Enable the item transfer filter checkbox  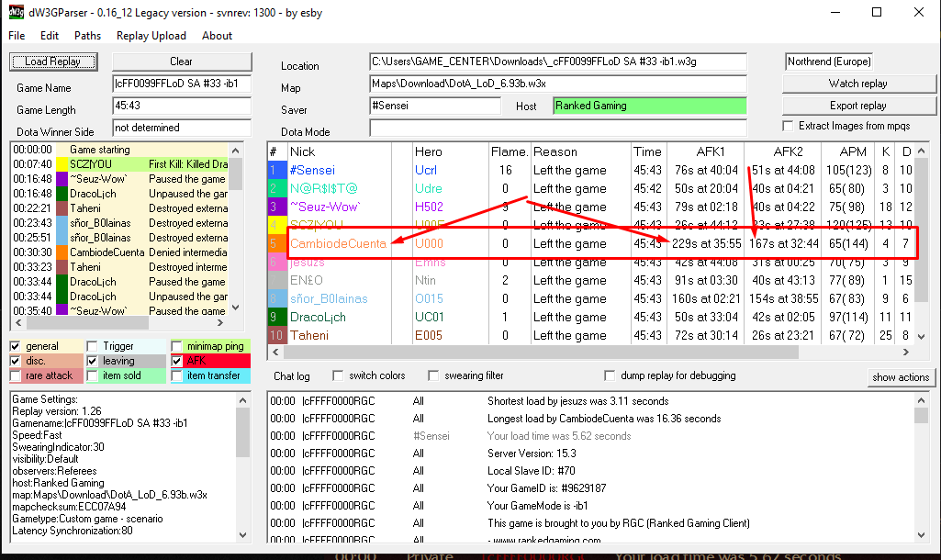(176, 375)
